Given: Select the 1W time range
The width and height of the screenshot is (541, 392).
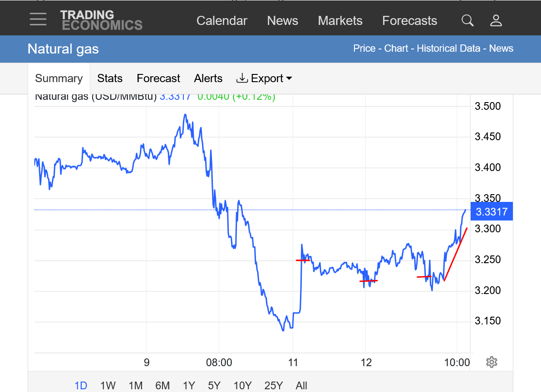Looking at the screenshot, I should point(108,386).
